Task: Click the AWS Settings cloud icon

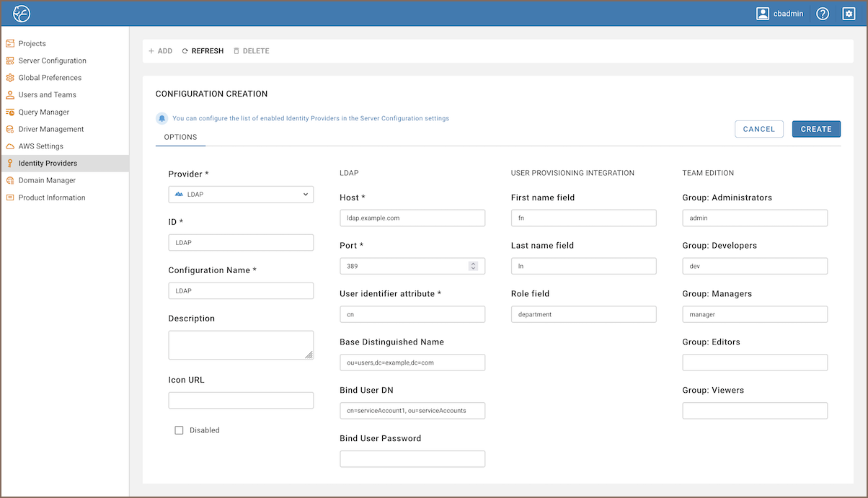Action: tap(10, 146)
